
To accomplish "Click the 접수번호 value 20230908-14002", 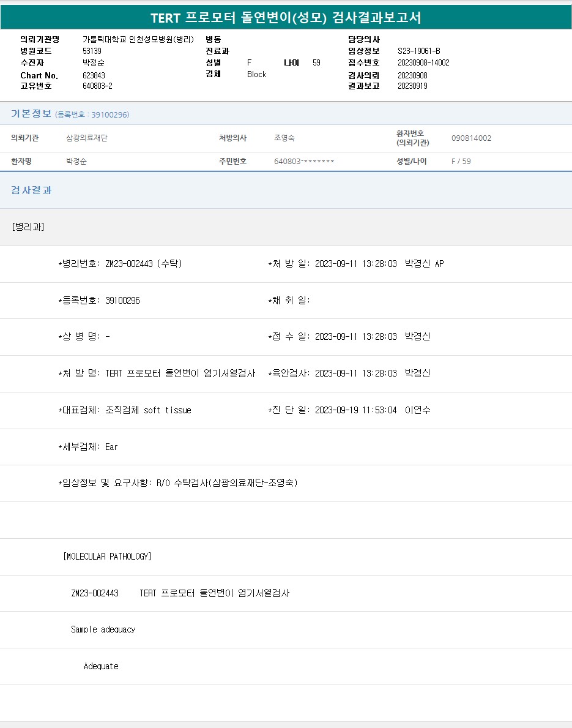I will coord(423,62).
